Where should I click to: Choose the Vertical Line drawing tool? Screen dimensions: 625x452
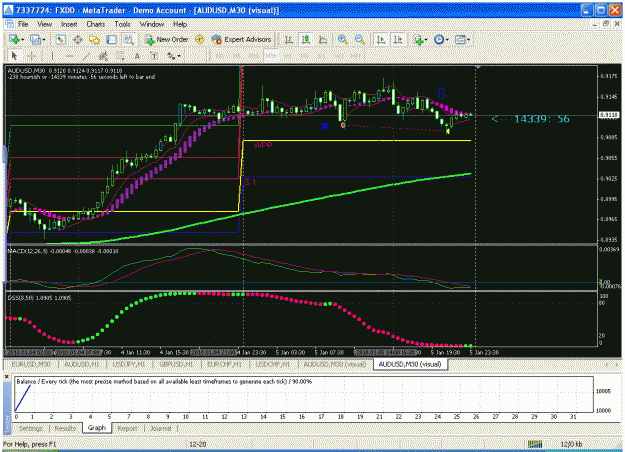[52, 56]
